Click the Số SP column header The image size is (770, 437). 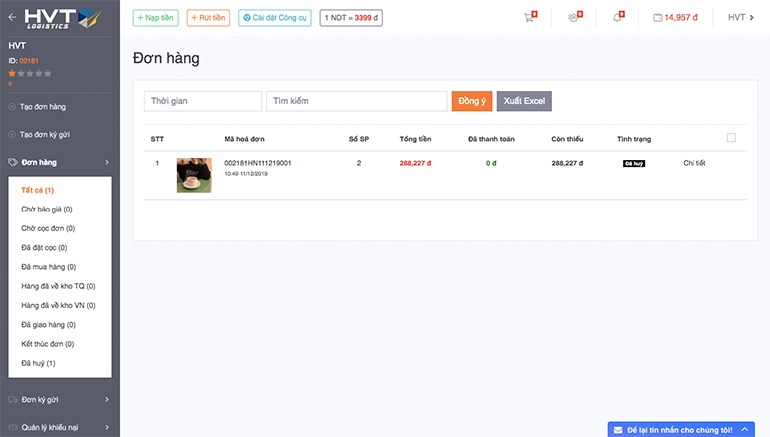point(359,139)
